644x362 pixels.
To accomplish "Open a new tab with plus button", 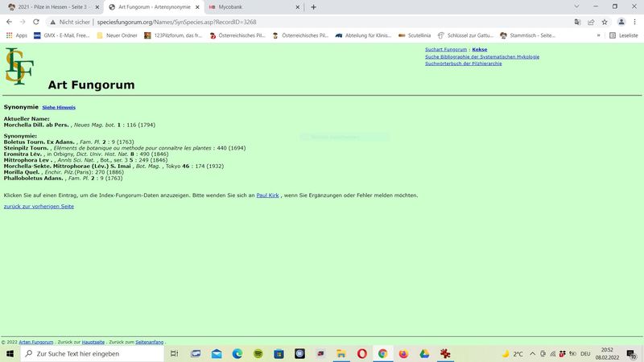I will pos(313,7).
